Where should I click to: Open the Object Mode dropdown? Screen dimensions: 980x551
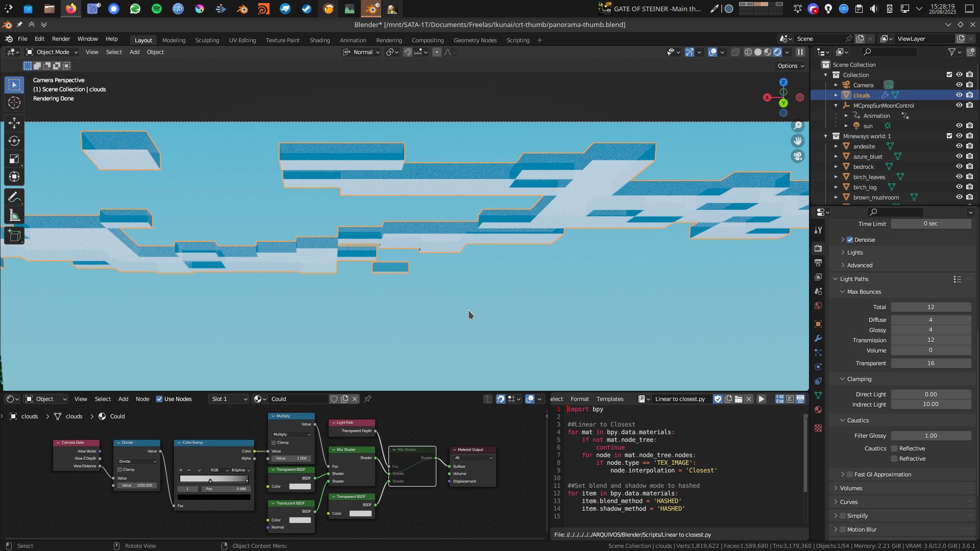point(51,52)
